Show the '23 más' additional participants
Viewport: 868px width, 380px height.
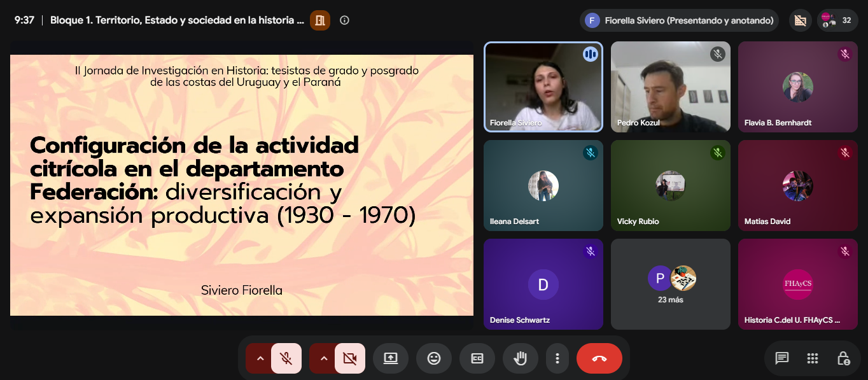(x=671, y=285)
